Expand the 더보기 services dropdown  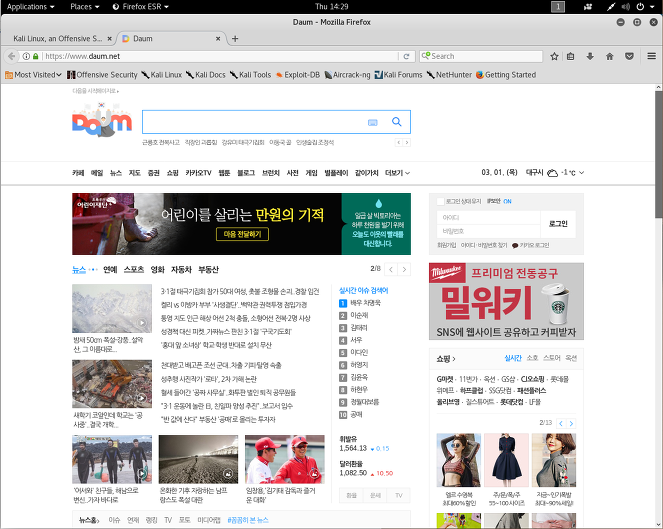pos(397,173)
